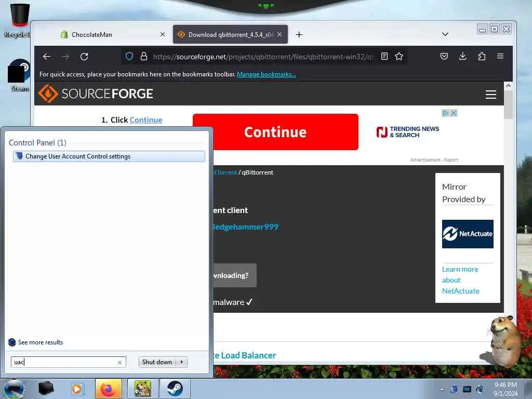Click the NetActuate mirror logo
The image size is (532, 399).
pyautogui.click(x=468, y=234)
